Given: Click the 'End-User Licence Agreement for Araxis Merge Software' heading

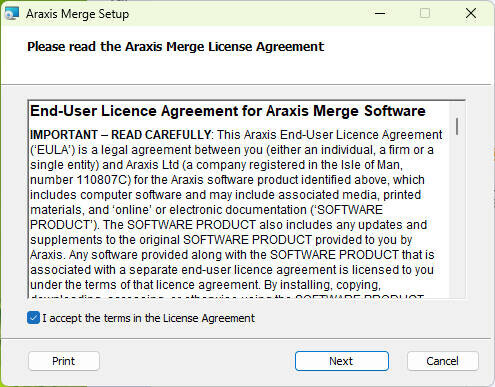Looking at the screenshot, I should [228, 111].
